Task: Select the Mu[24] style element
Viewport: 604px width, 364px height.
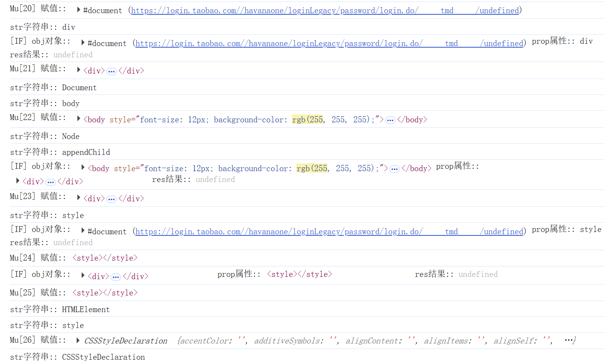Action: 105,258
